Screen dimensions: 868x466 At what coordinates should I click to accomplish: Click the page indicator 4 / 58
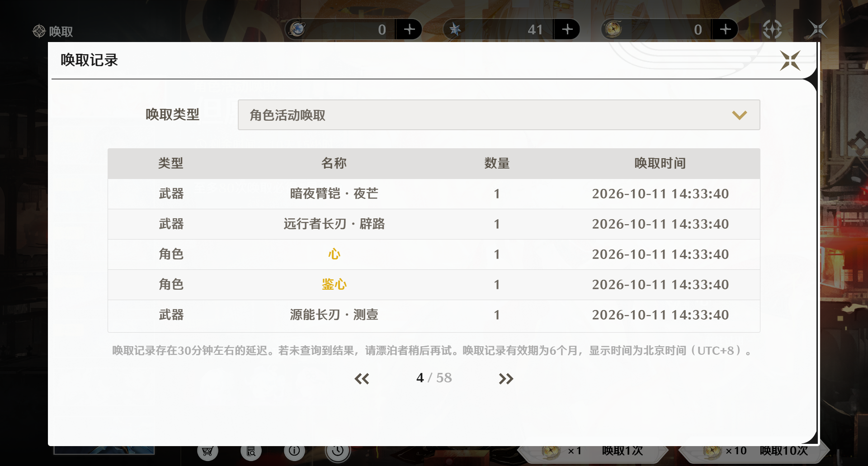pyautogui.click(x=434, y=378)
